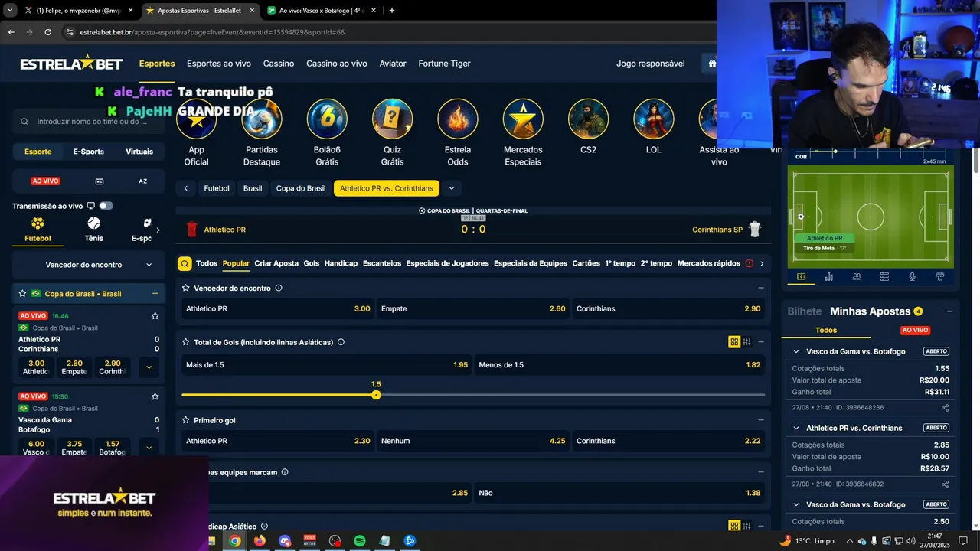Open the jersey icon in match tracker
Screen dimensions: 980x551
click(940, 277)
